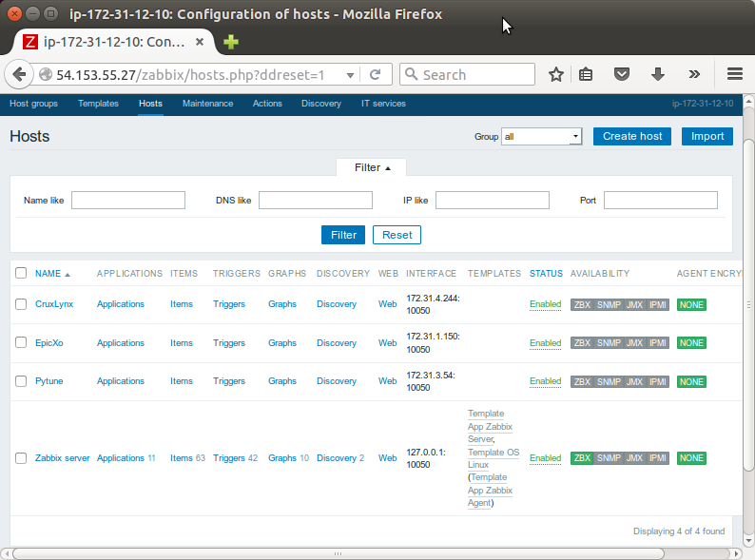Open Template OS Linux link
This screenshot has height=560, width=755.
(494, 458)
